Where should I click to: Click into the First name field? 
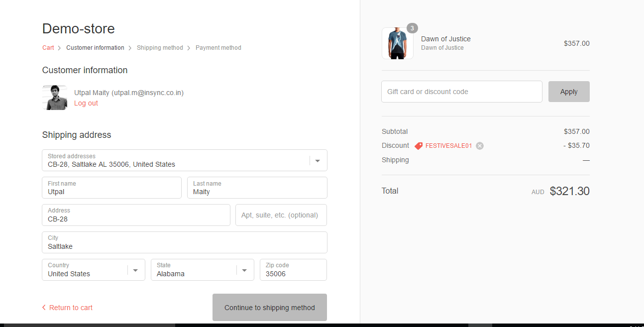112,188
